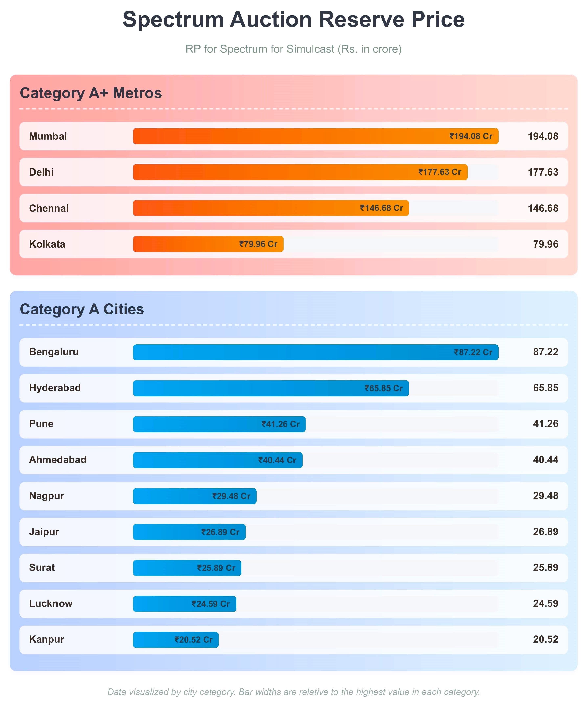Click the Hyderabad ₹65.85 Cr bar
This screenshot has height=701, width=588.
coord(271,388)
